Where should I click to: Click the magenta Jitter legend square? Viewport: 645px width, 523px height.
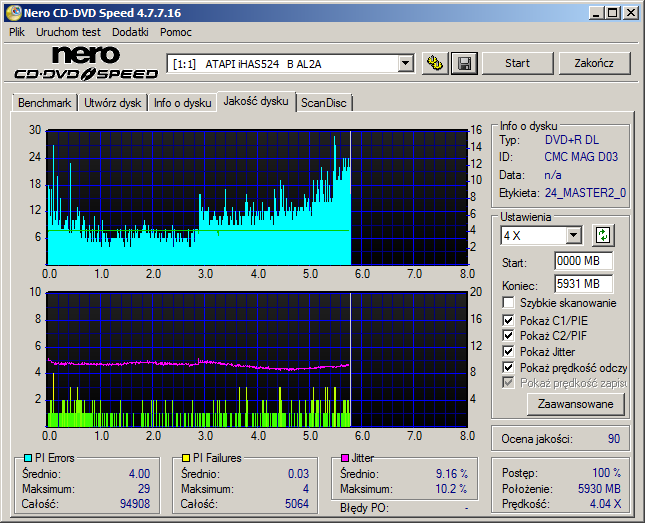pos(345,458)
